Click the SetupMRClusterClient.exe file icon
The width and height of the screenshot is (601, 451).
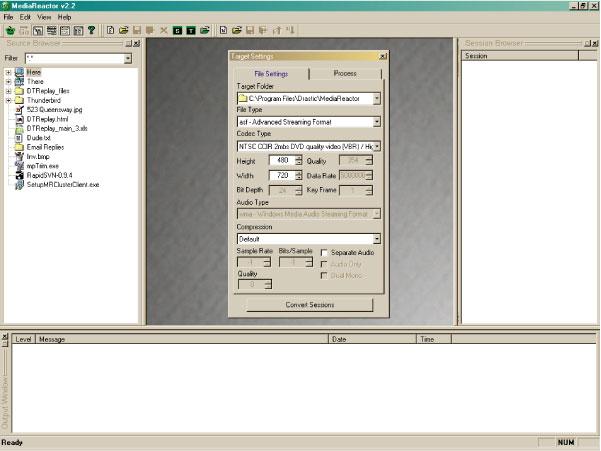(x=19, y=185)
